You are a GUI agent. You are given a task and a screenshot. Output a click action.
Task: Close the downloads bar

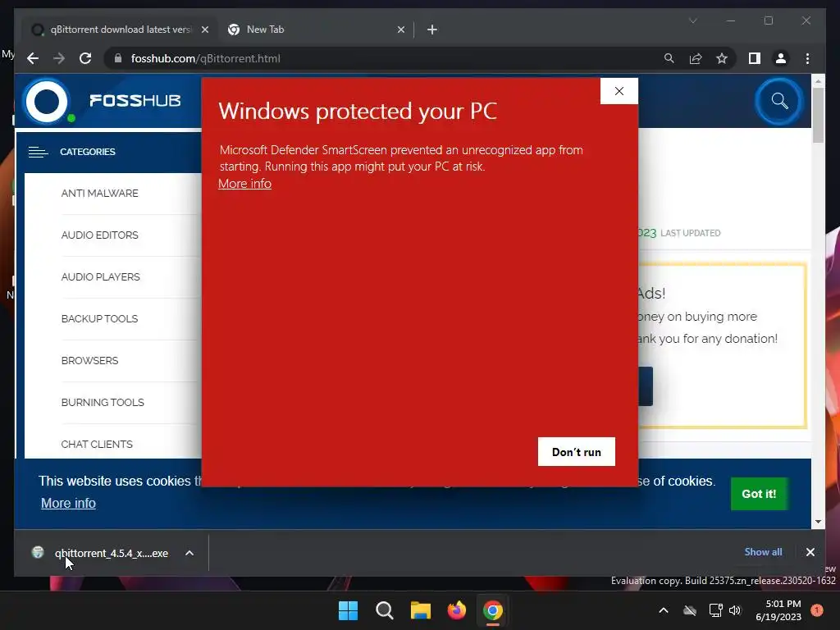point(810,552)
